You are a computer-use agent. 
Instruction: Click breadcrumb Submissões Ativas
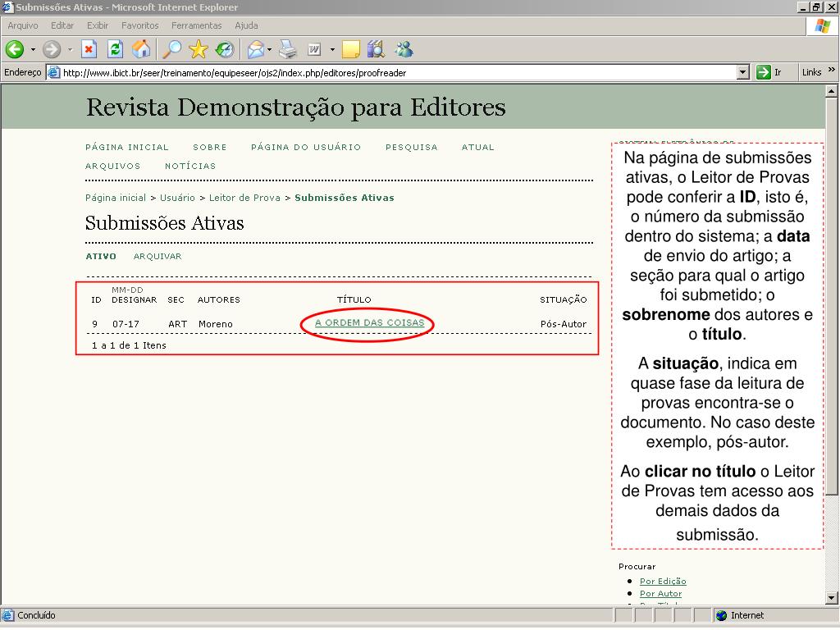click(345, 198)
